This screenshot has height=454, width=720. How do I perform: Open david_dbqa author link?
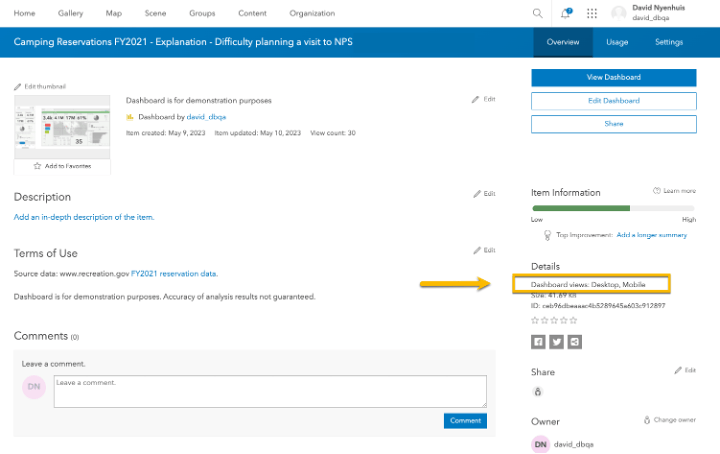point(206,117)
